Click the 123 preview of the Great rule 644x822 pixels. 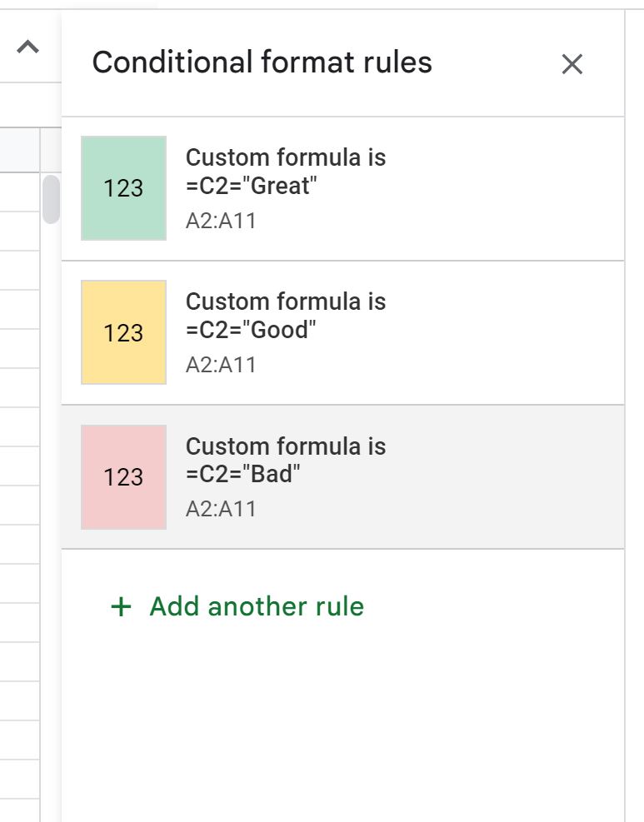coord(123,187)
